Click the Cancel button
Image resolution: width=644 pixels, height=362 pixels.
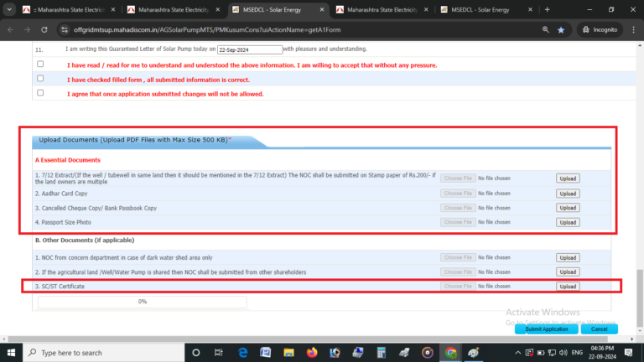tap(599, 329)
